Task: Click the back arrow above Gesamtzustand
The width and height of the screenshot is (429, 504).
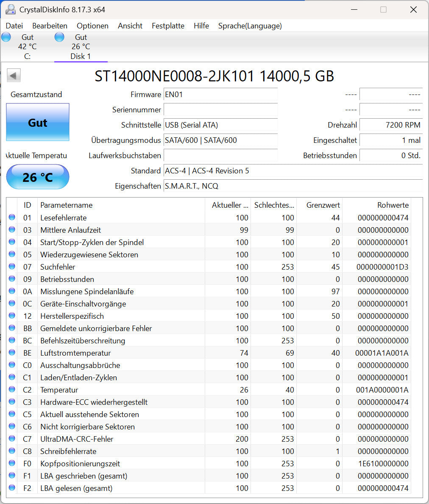Action: coord(13,75)
